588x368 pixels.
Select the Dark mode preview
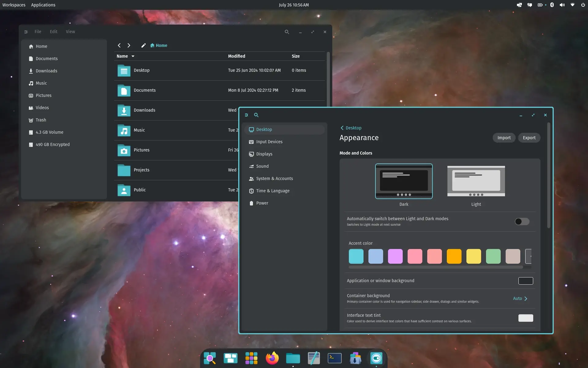(x=404, y=181)
